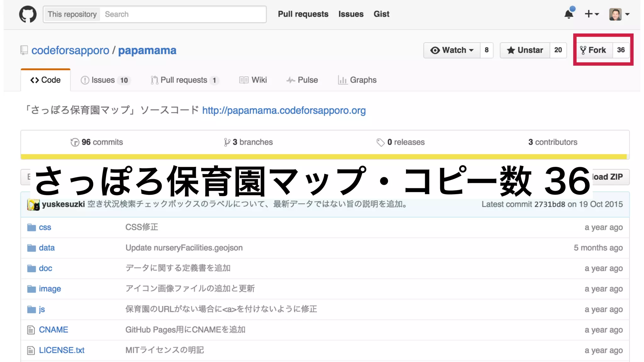
Task: Click the doc folder icon
Action: [x=31, y=268]
